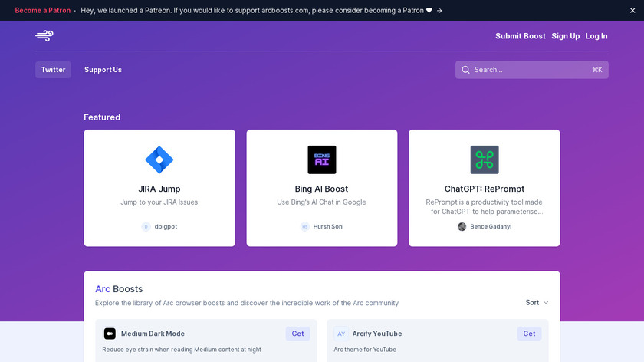Click Hursh Soni's avatar
Viewport: 644px width, 362px height.
pyautogui.click(x=305, y=226)
